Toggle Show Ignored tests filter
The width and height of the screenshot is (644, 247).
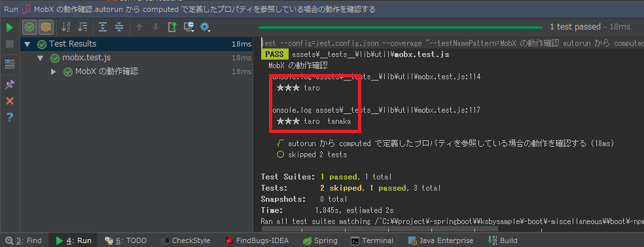(46, 28)
